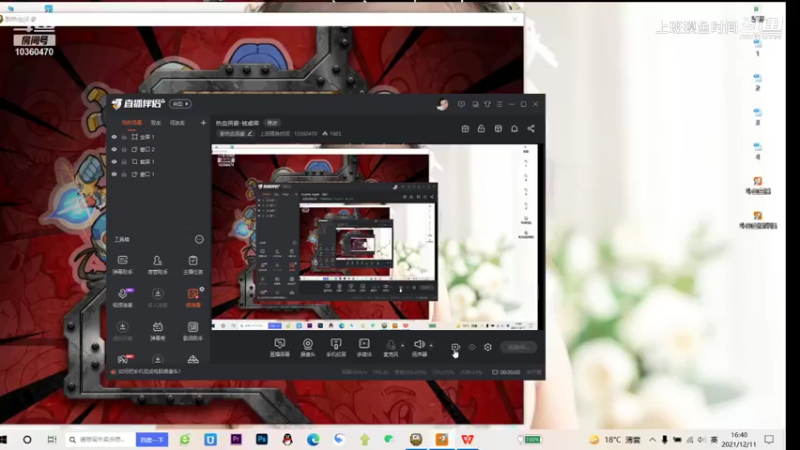Click the message bubble icon in title bar

point(461,104)
